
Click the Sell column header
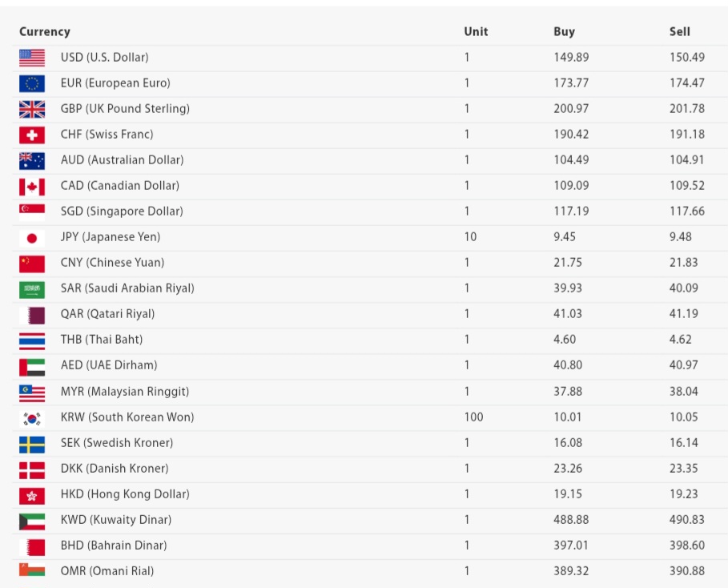[x=679, y=32]
